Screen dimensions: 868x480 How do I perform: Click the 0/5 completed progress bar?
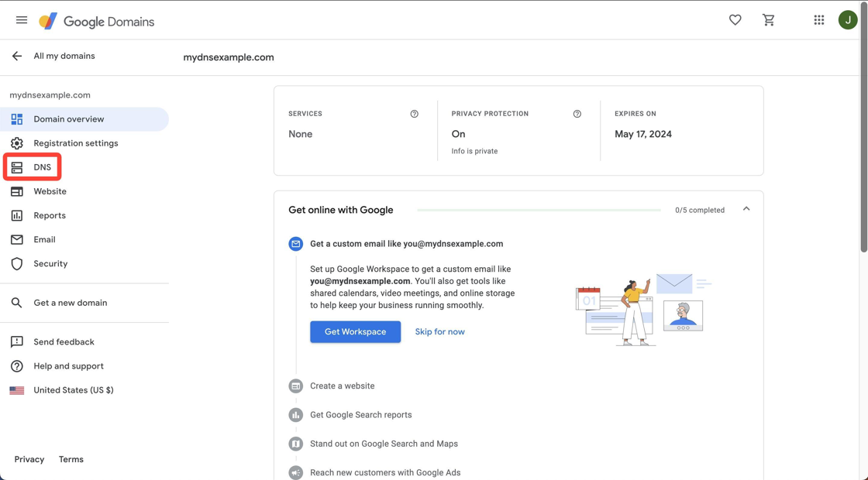(539, 210)
